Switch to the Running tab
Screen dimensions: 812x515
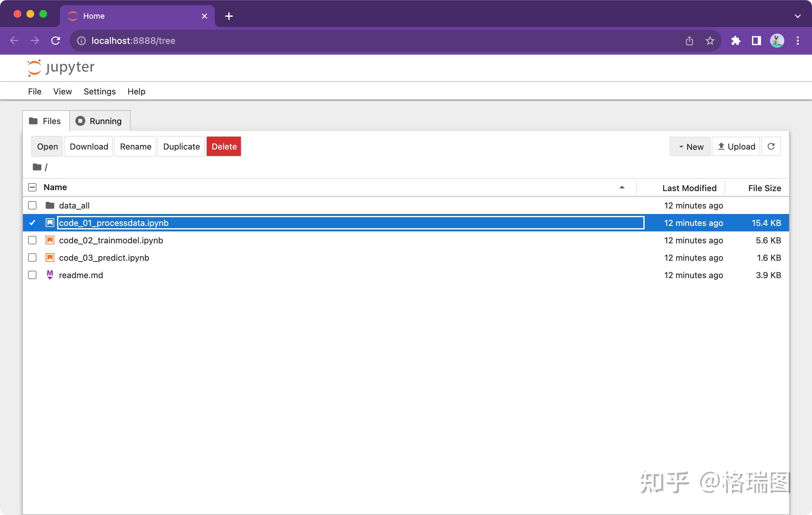click(99, 121)
